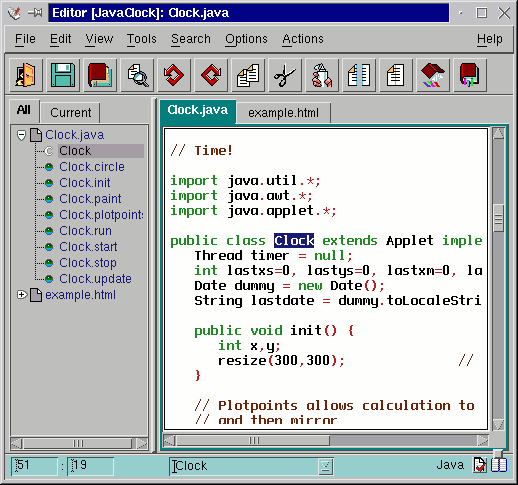
Task: Expand the example.html tree node
Action: [22, 295]
